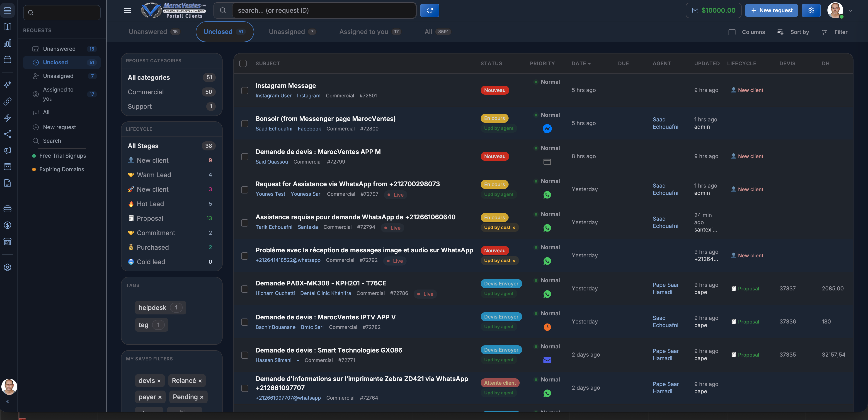
Task: Click the billing dollar icon in sidebar
Action: [x=7, y=225]
